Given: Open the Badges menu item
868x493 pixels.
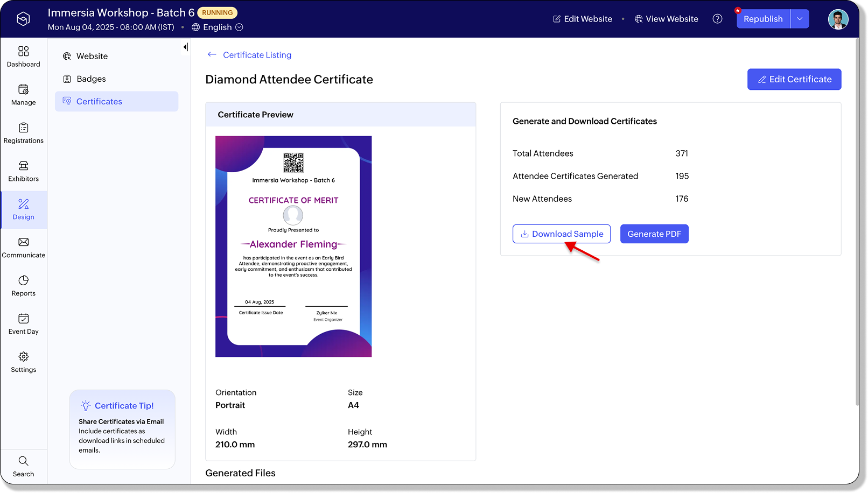Looking at the screenshot, I should [116, 79].
